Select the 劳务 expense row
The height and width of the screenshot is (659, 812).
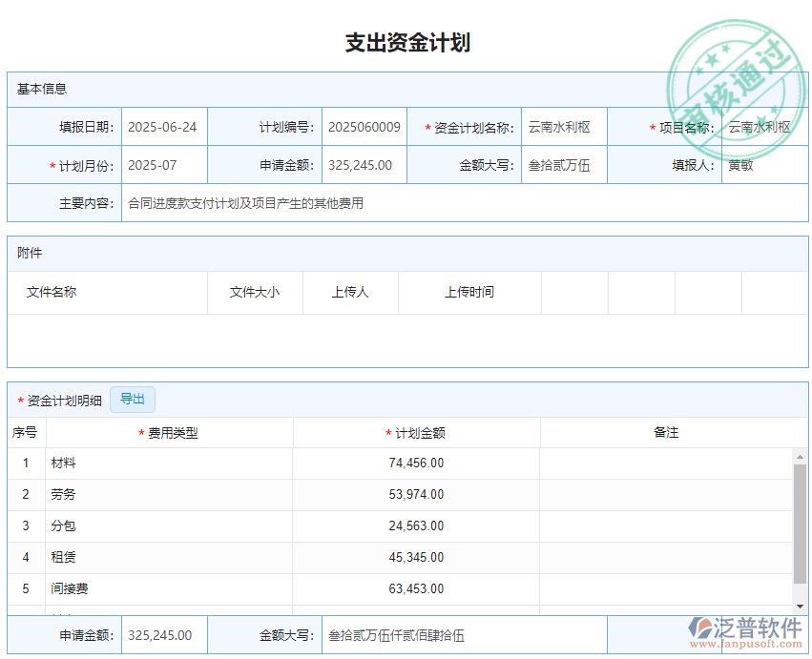[x=63, y=494]
